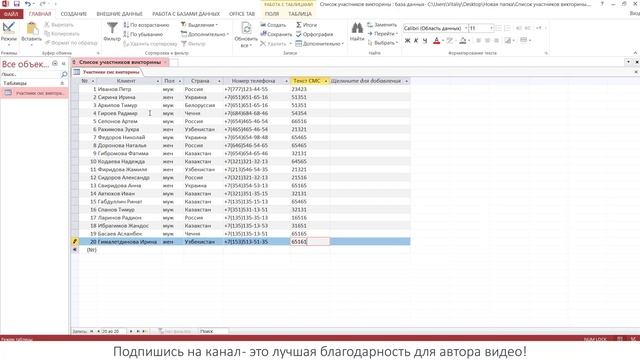Click Дополнительно in the Записи group

tap(320, 44)
